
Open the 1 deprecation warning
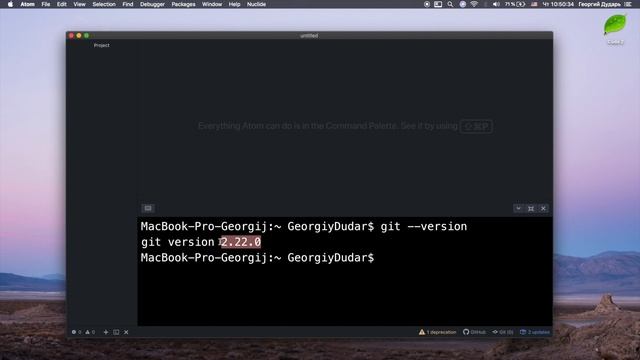click(437, 332)
